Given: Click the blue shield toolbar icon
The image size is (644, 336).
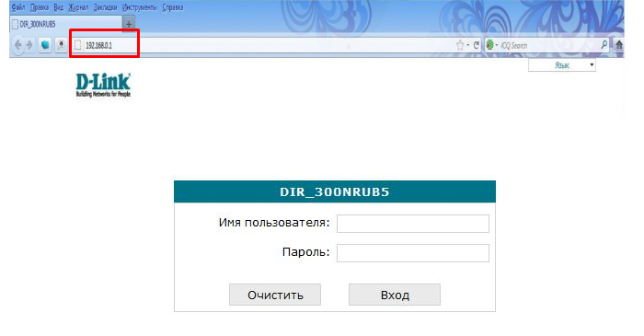Looking at the screenshot, I should [x=45, y=45].
